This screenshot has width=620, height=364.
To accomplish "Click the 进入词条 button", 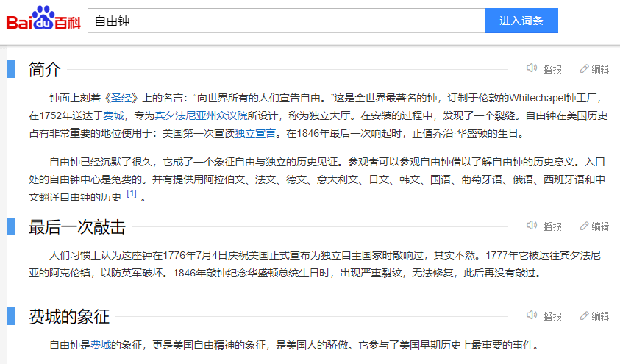I will (x=521, y=21).
